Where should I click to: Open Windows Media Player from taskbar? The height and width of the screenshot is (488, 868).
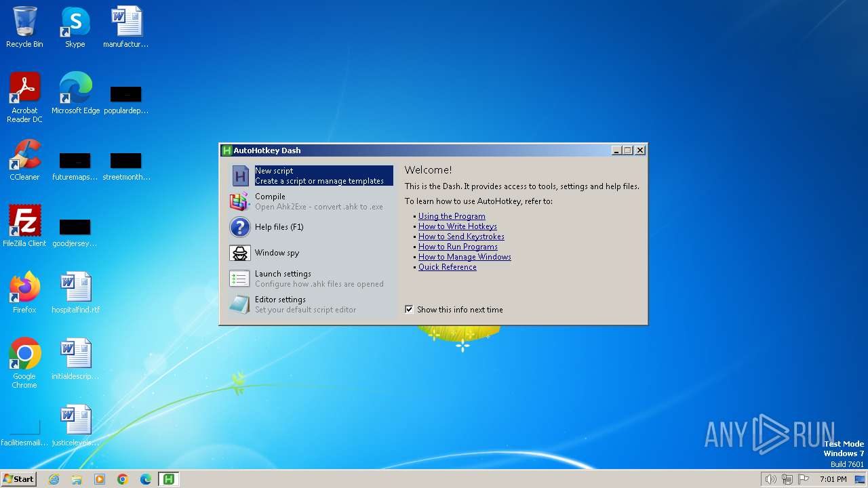[100, 479]
